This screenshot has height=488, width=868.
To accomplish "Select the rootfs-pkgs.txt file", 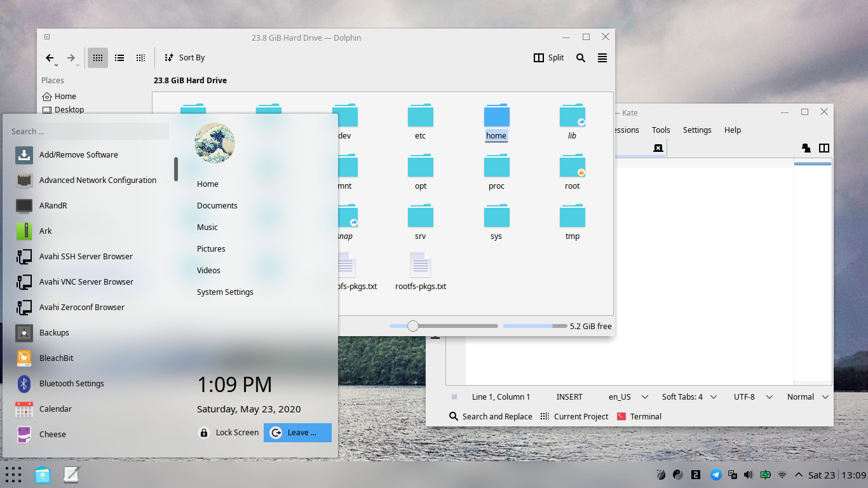I will (x=421, y=272).
